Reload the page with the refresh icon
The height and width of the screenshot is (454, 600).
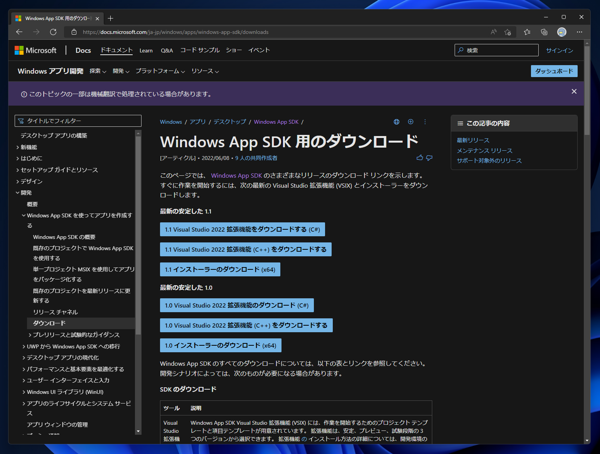53,32
